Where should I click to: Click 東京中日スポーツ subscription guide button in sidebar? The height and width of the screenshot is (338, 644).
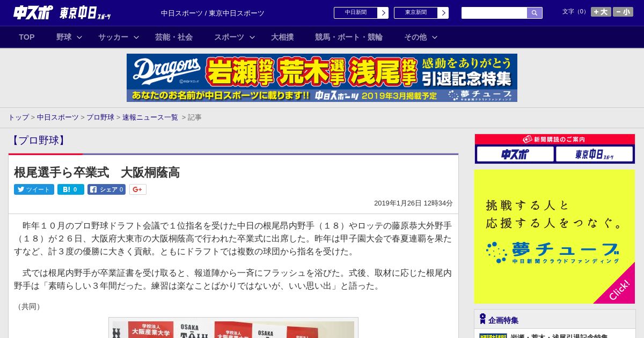pyautogui.click(x=594, y=155)
